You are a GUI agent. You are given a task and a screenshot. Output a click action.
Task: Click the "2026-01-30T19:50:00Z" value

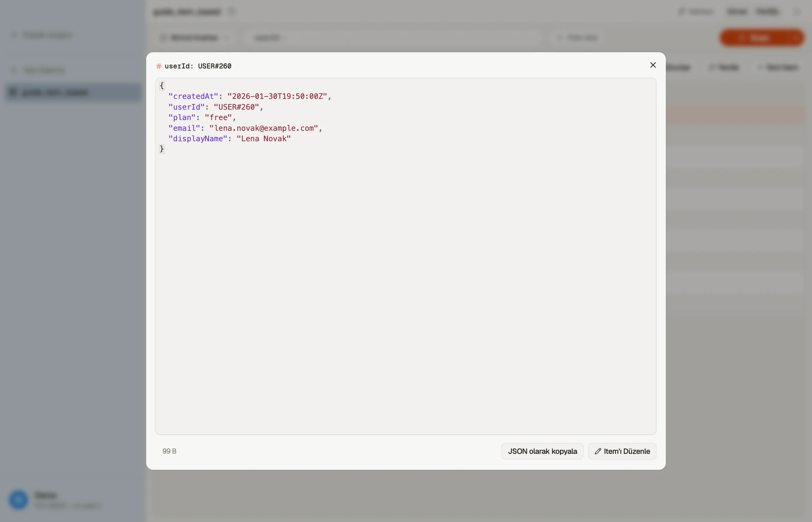(x=277, y=96)
